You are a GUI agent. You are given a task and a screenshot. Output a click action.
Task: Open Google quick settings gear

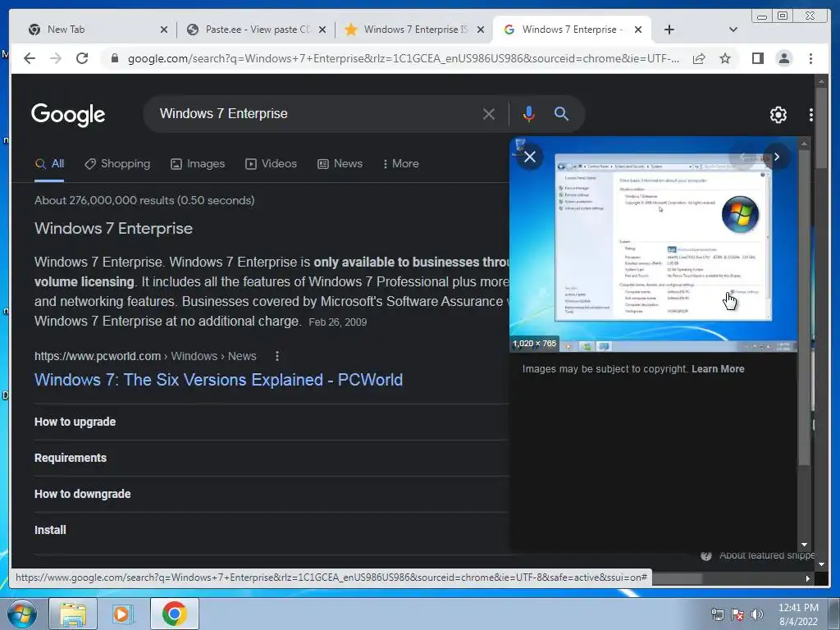pos(778,115)
